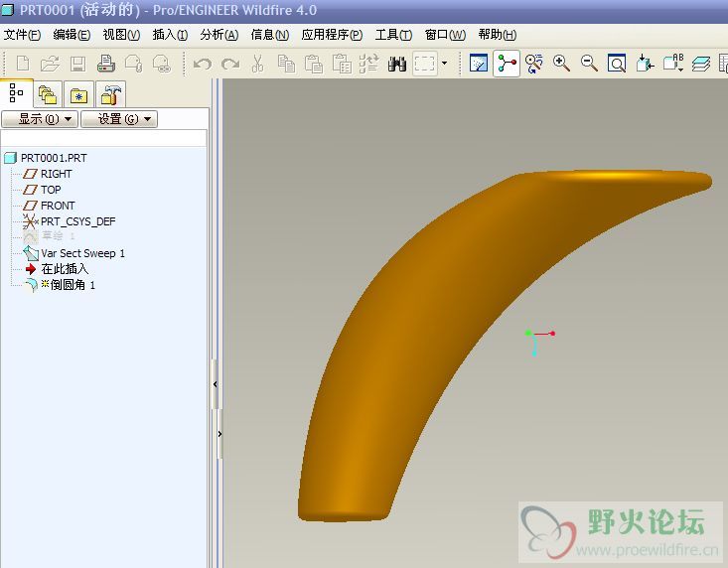Open the 视图(V) menu
The width and height of the screenshot is (728, 568).
pos(121,35)
